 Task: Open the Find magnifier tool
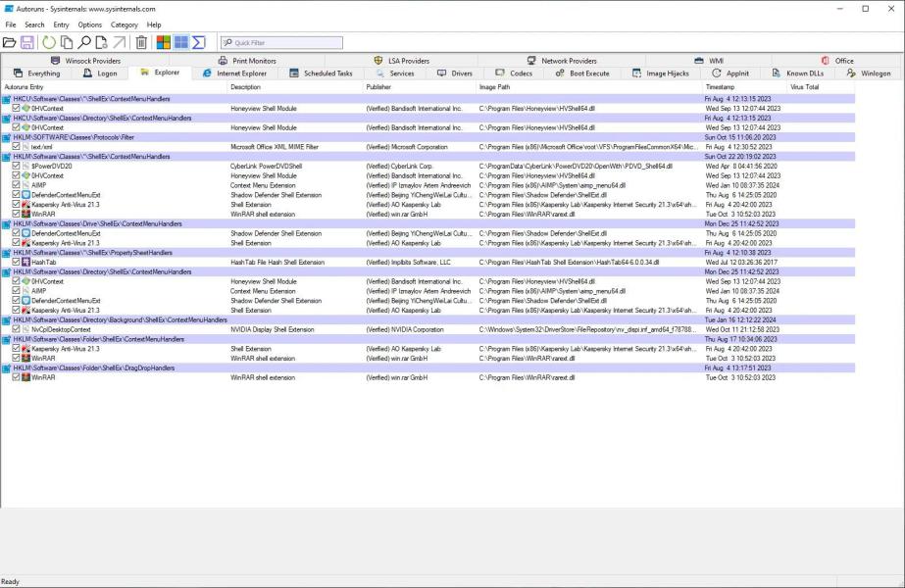[84, 42]
